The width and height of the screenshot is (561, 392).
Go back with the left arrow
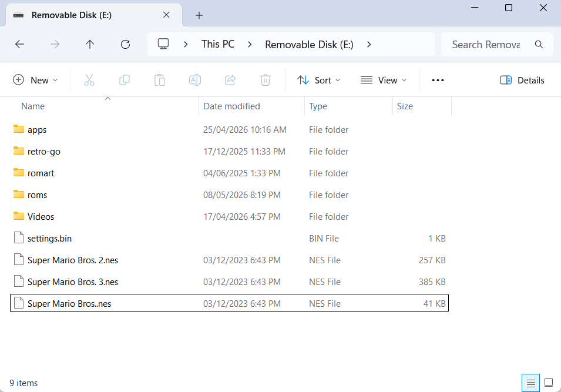[x=19, y=45]
